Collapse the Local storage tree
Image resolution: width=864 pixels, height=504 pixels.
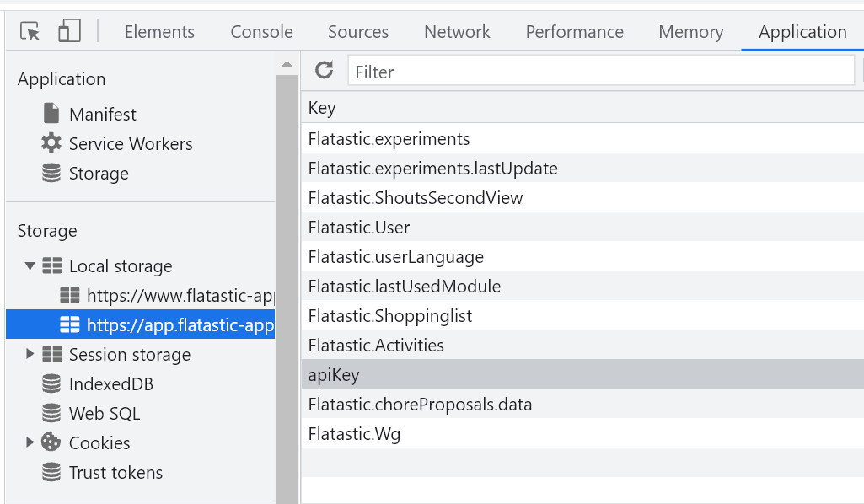pyautogui.click(x=30, y=266)
